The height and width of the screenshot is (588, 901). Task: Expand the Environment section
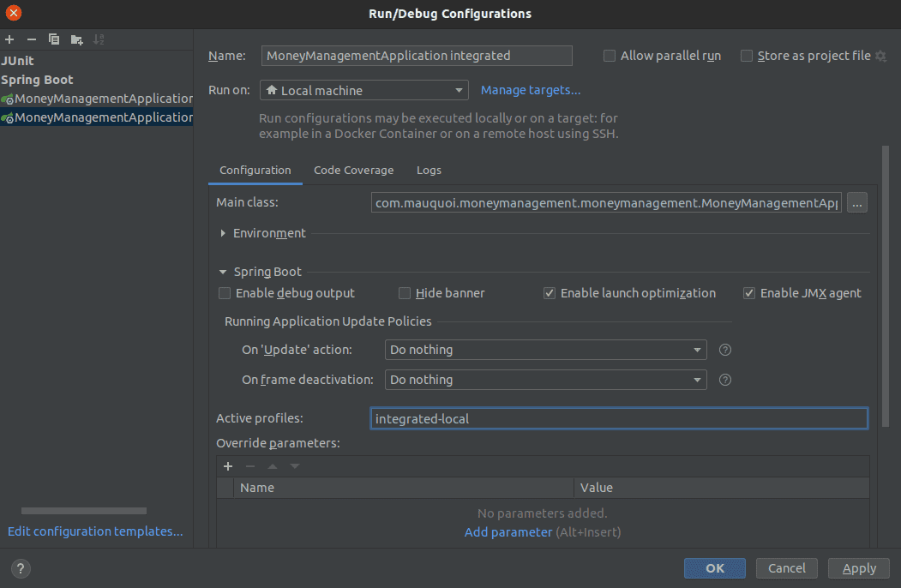pyautogui.click(x=223, y=233)
